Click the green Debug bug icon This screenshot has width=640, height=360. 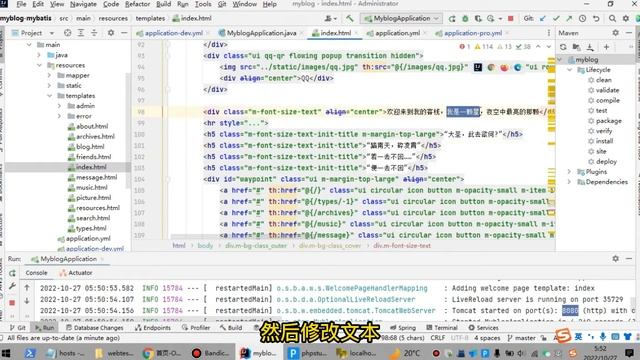[465, 18]
